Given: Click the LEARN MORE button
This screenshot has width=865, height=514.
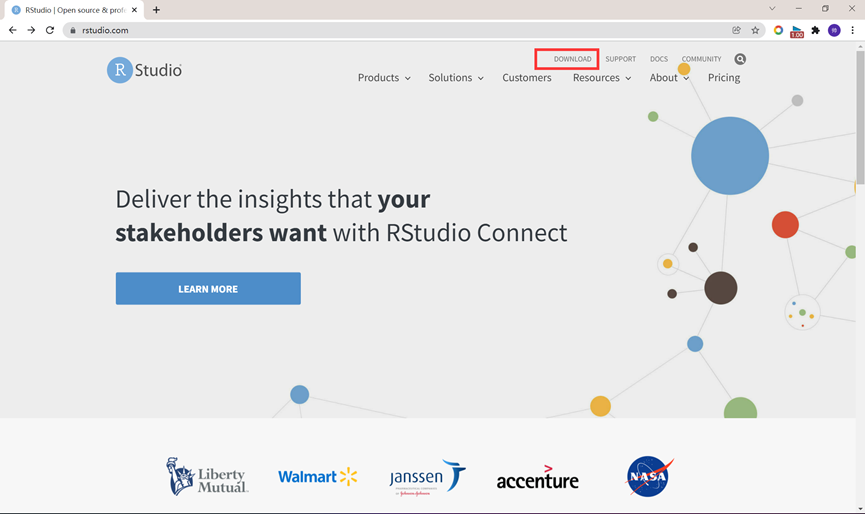Looking at the screenshot, I should 208,288.
